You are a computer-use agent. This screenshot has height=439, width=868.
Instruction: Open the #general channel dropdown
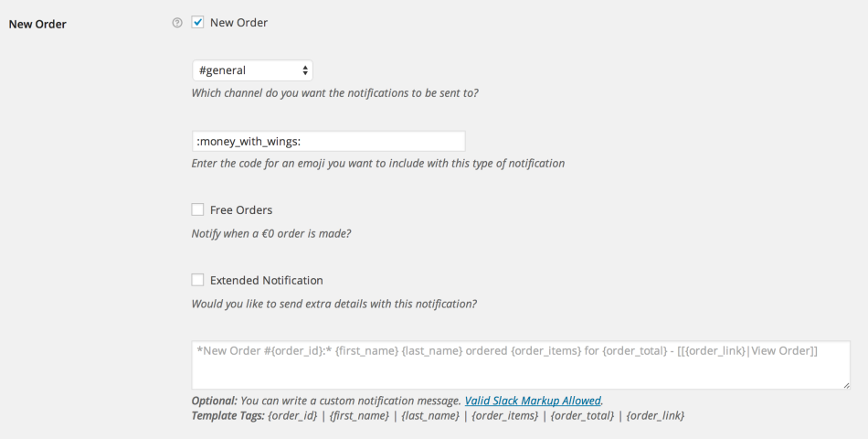[252, 70]
